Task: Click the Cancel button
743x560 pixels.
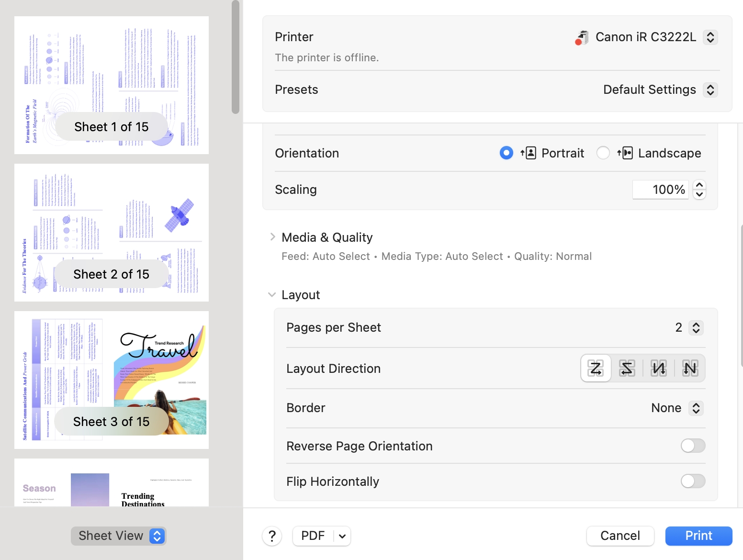Action: pos(620,536)
